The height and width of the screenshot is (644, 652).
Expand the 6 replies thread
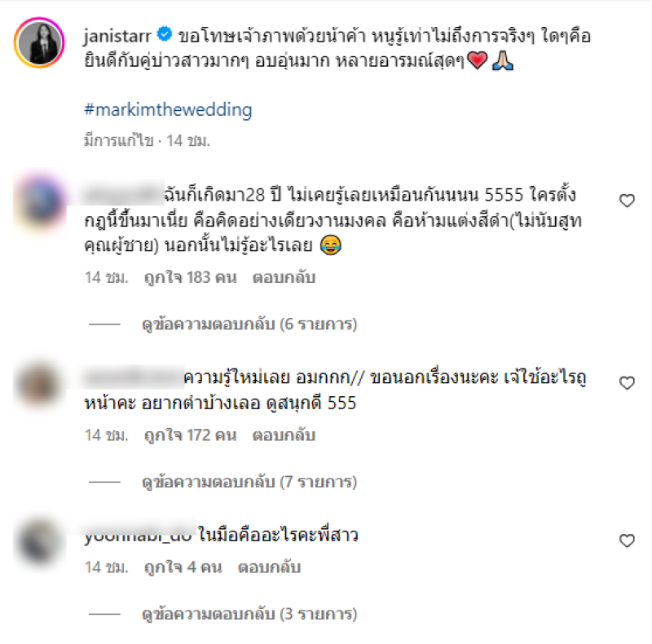(249, 324)
